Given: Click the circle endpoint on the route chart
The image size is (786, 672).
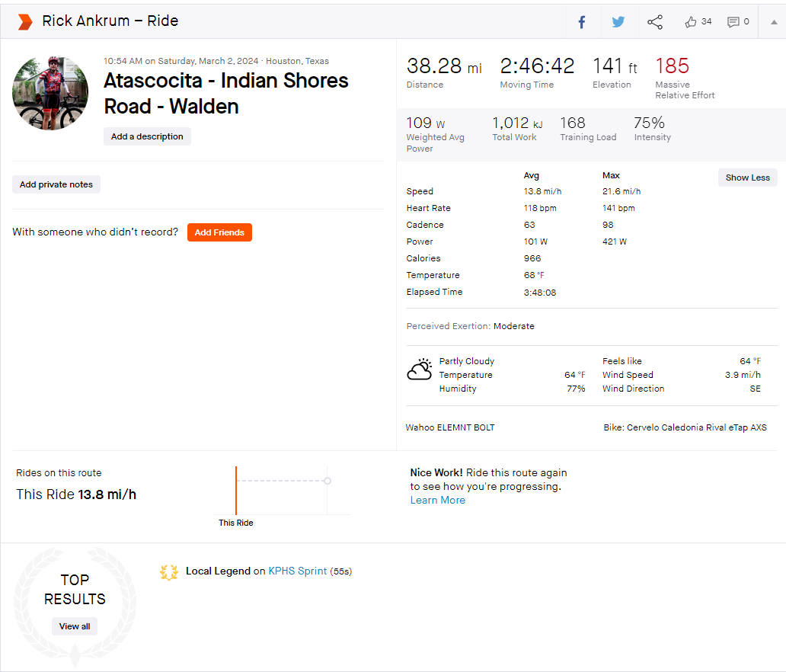Looking at the screenshot, I should coord(327,481).
